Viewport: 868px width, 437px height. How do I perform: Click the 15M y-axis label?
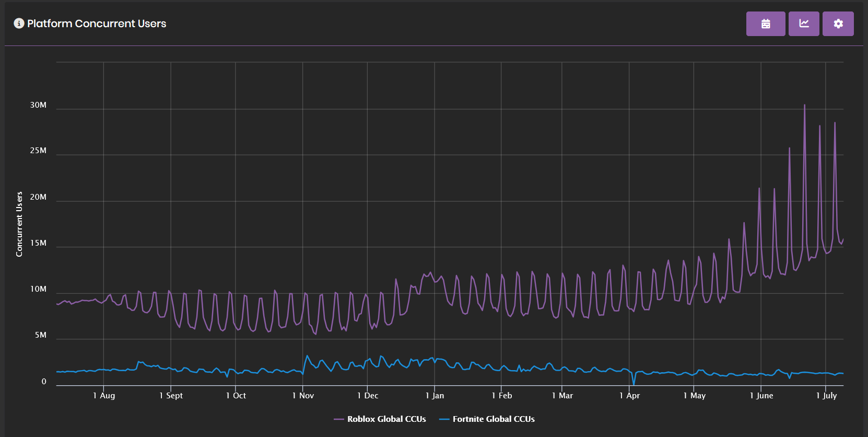tap(38, 243)
